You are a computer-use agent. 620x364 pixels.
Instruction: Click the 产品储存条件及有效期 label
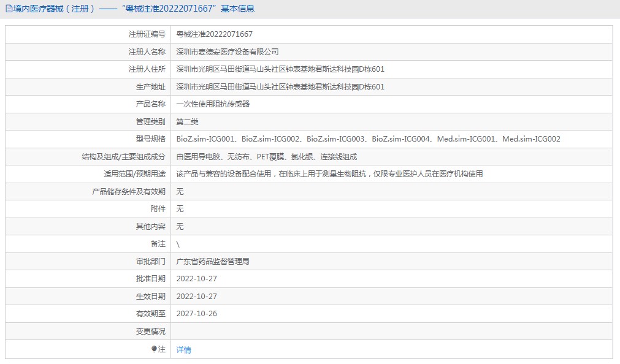[129, 192]
